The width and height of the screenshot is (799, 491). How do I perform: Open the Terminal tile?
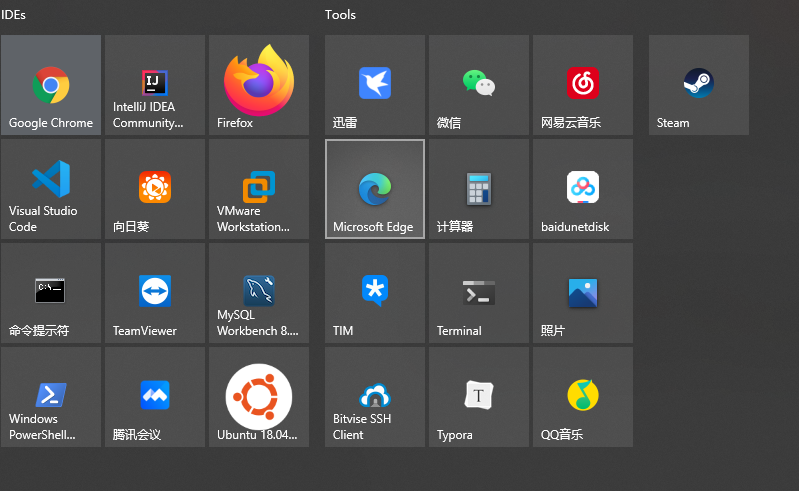(479, 293)
